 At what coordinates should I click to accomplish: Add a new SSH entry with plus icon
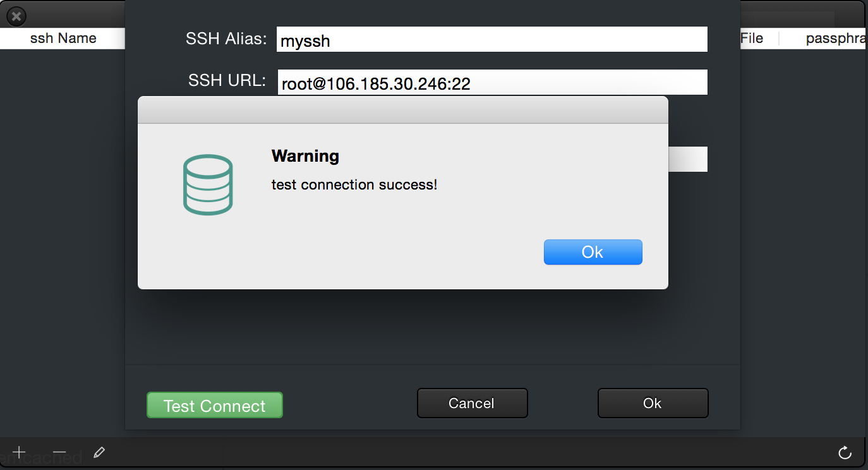(x=20, y=452)
